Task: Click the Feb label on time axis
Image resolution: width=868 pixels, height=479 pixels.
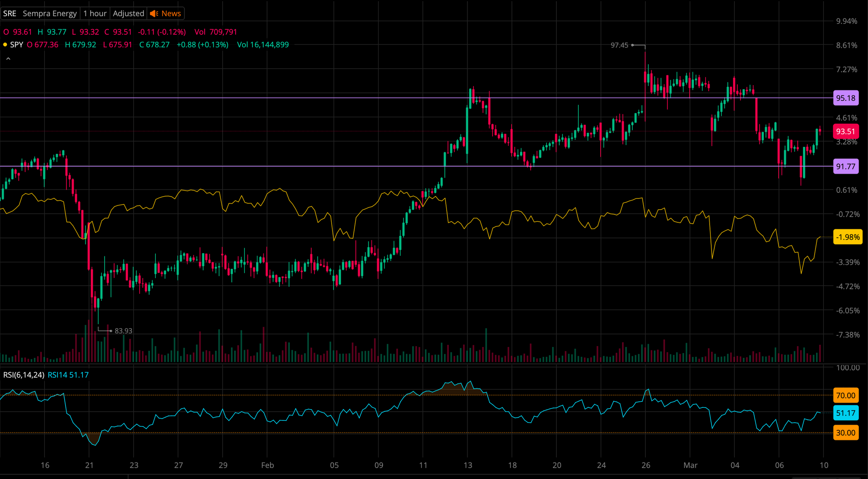Action: 267,465
